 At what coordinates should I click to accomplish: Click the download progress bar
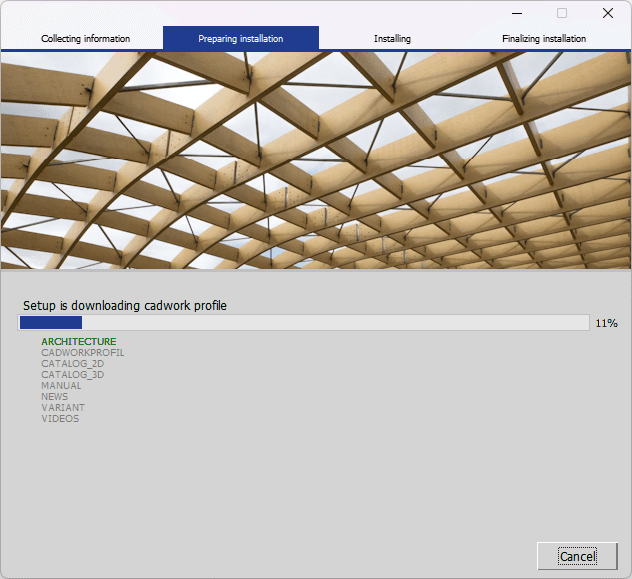pyautogui.click(x=304, y=323)
